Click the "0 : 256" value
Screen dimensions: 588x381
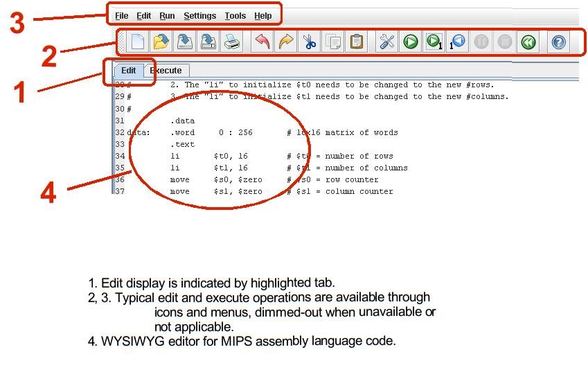(x=235, y=132)
